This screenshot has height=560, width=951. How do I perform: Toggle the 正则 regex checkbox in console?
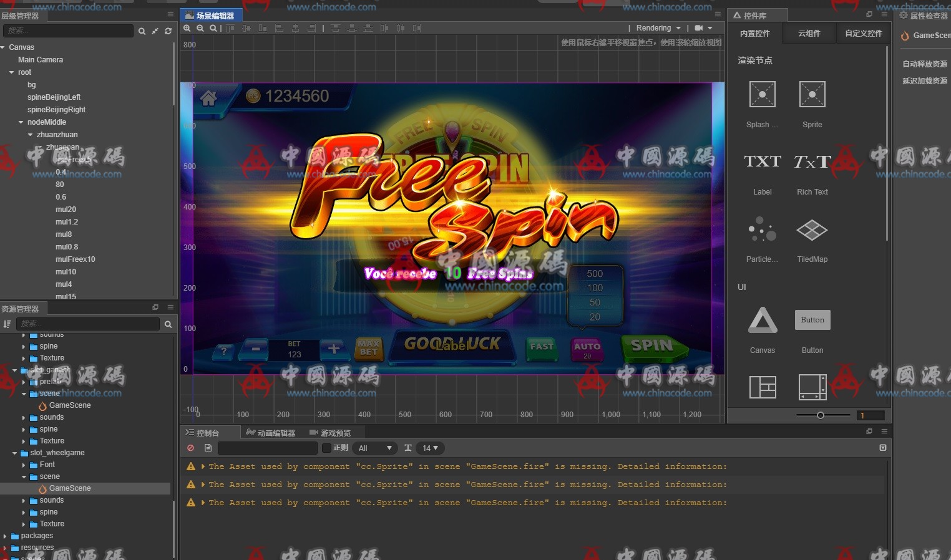tap(326, 448)
